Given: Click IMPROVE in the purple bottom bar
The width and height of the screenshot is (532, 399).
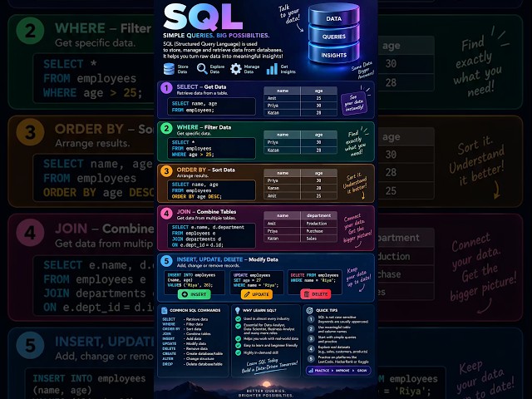Looking at the screenshot, I should (342, 371).
